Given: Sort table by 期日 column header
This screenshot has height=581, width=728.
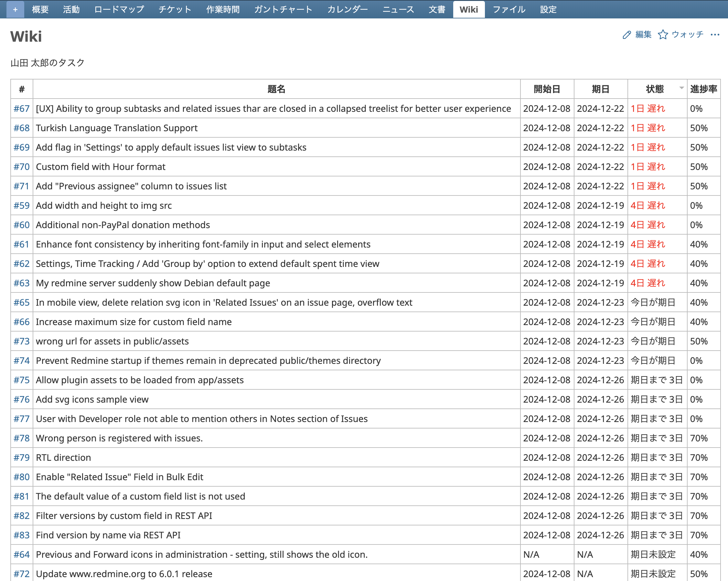Looking at the screenshot, I should (x=600, y=89).
